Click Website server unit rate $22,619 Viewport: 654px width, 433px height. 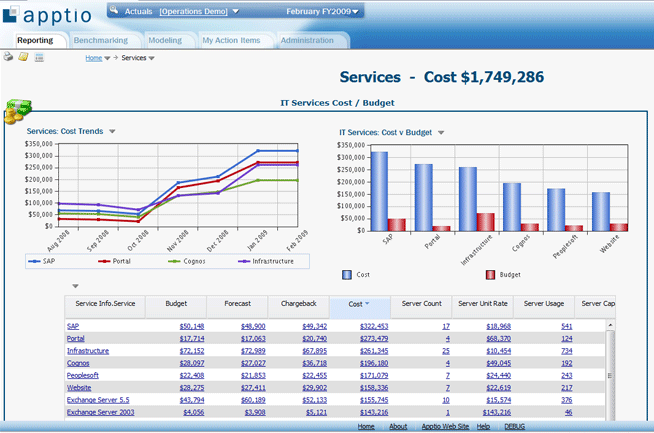(498, 388)
